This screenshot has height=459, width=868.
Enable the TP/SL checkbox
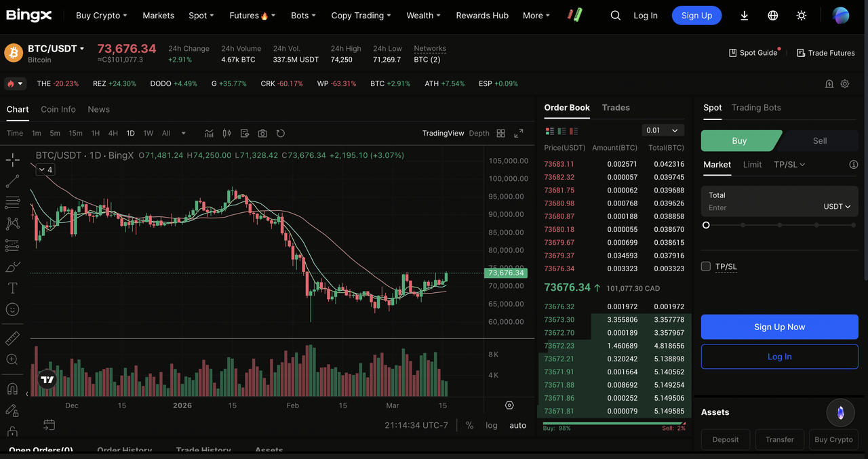click(706, 266)
